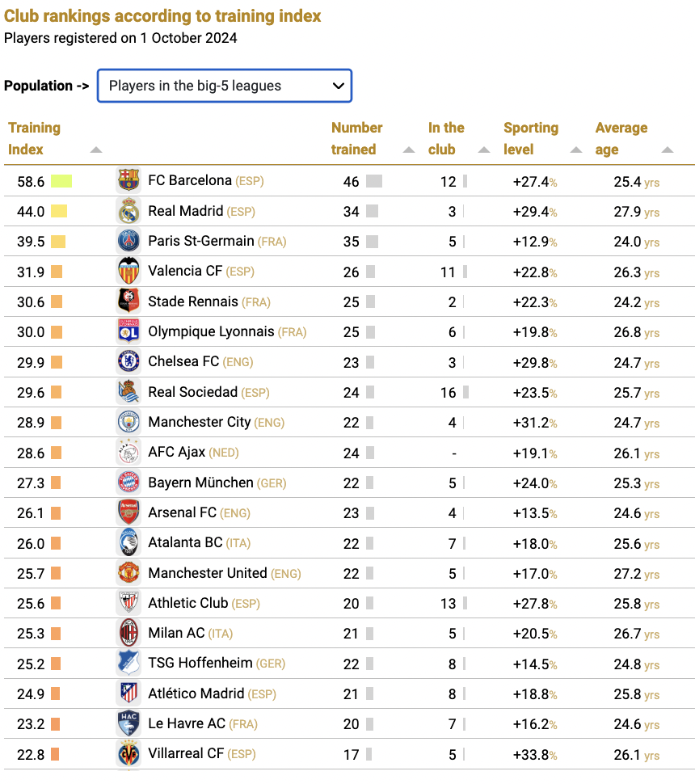Sort by Average age arrow
The image size is (695, 784).
[x=668, y=150]
